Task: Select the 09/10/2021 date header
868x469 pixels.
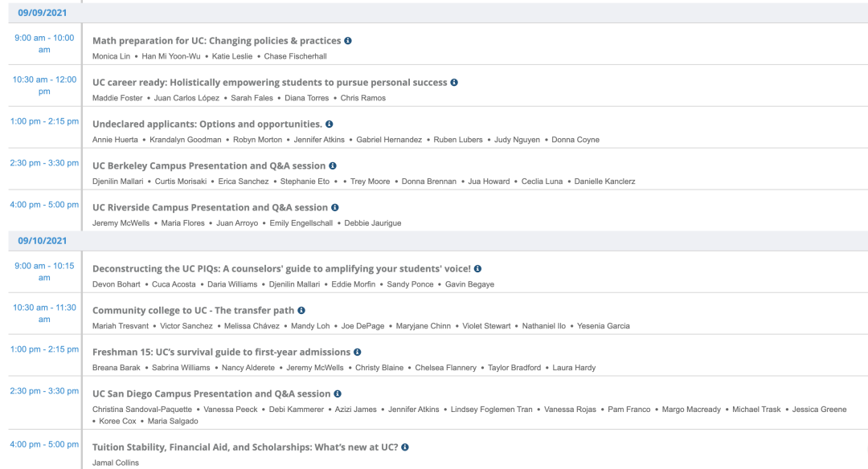Action: [42, 241]
